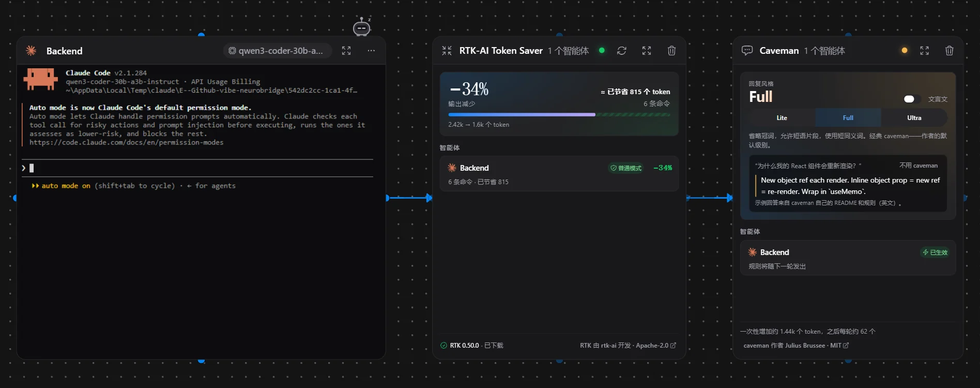Open the qwen3-coder-30b model selector
This screenshot has width=980, height=388.
[x=277, y=51]
